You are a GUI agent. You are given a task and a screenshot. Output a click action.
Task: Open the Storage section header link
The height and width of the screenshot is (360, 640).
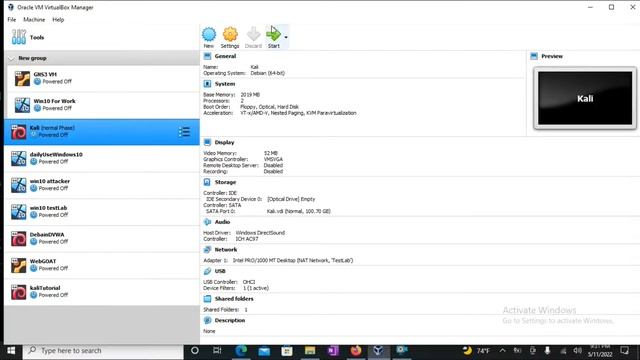[x=225, y=182]
